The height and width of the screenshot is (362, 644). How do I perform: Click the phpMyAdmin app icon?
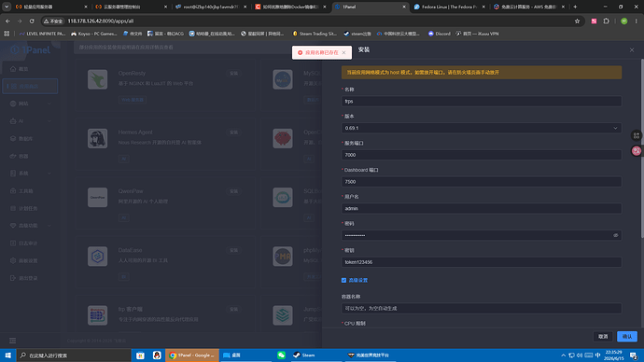tap(283, 257)
